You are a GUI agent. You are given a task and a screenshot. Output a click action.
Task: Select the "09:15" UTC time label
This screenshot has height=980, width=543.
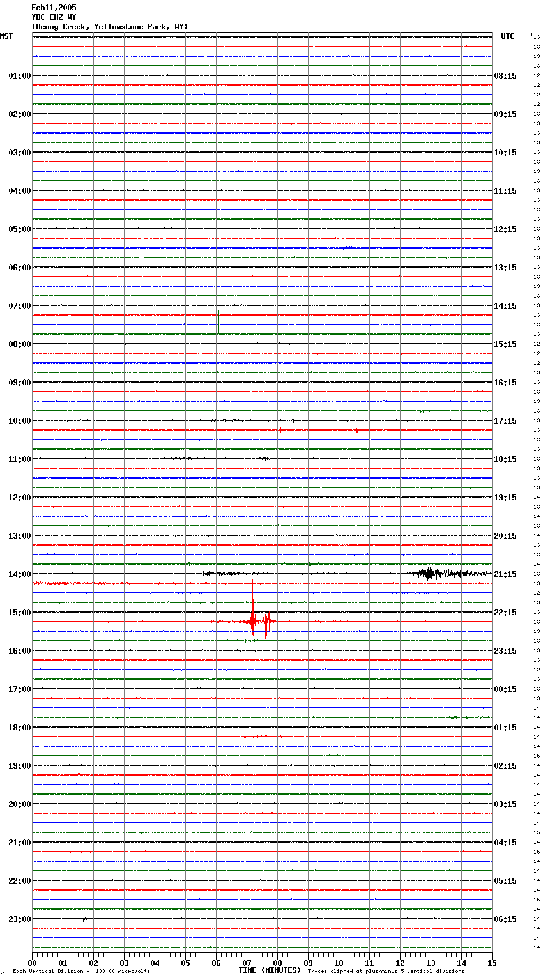(505, 114)
